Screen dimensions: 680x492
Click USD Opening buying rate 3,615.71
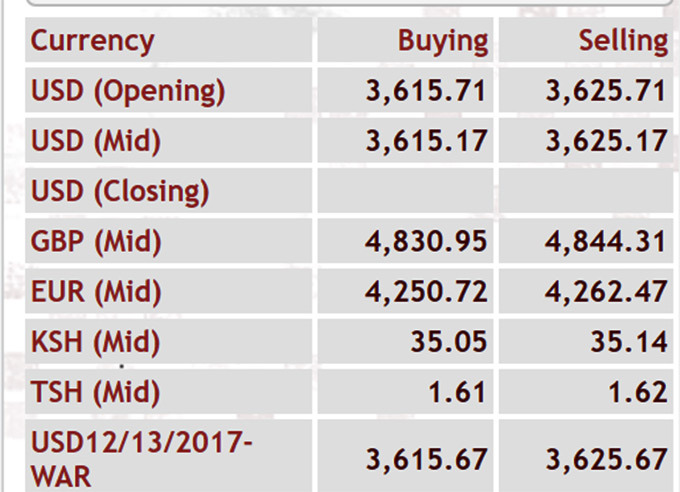click(426, 91)
